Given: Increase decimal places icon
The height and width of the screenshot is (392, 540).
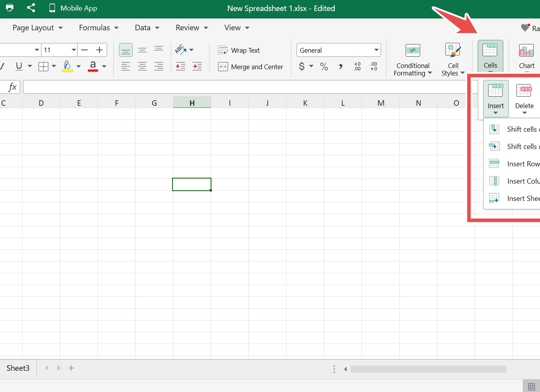Looking at the screenshot, I should pos(357,66).
